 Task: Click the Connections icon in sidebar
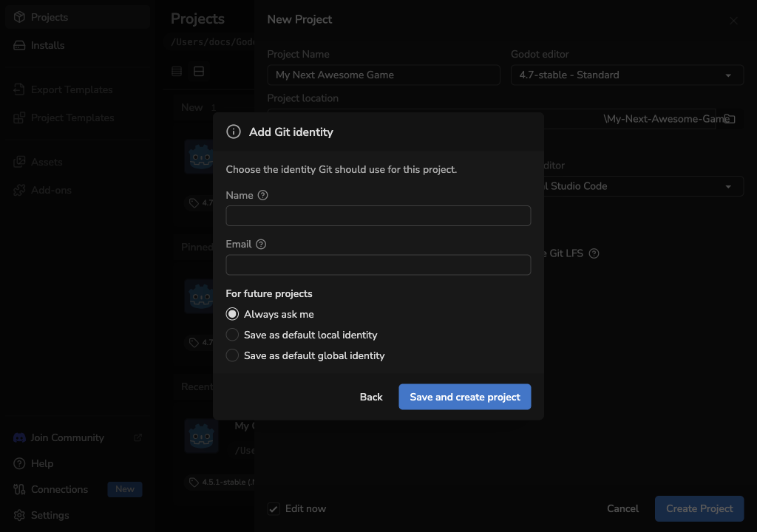point(19,489)
